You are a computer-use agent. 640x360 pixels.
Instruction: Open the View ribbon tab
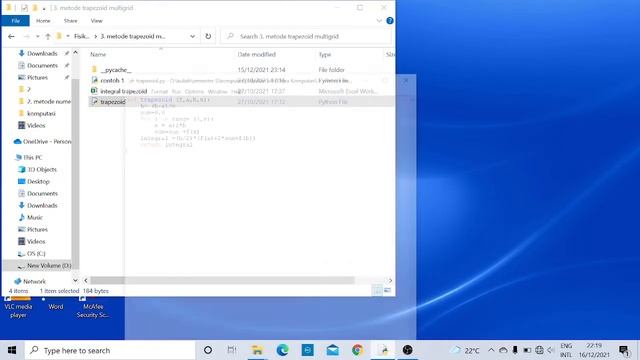click(x=96, y=21)
